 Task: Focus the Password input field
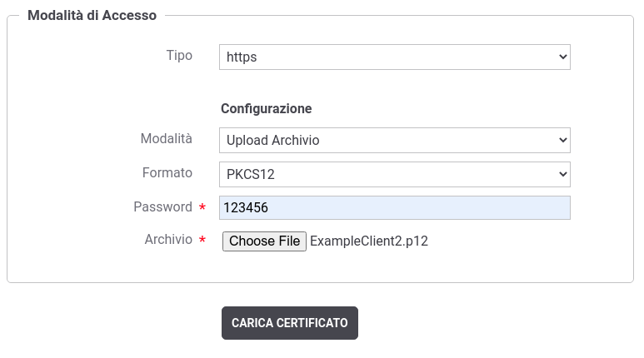point(395,208)
